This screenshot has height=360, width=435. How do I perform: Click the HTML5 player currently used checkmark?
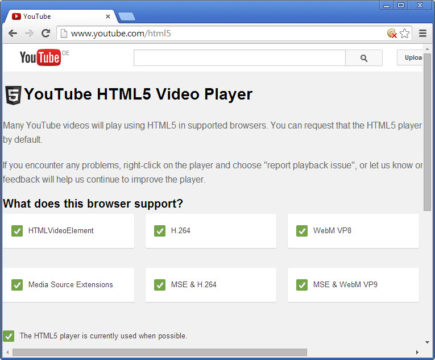coord(9,336)
